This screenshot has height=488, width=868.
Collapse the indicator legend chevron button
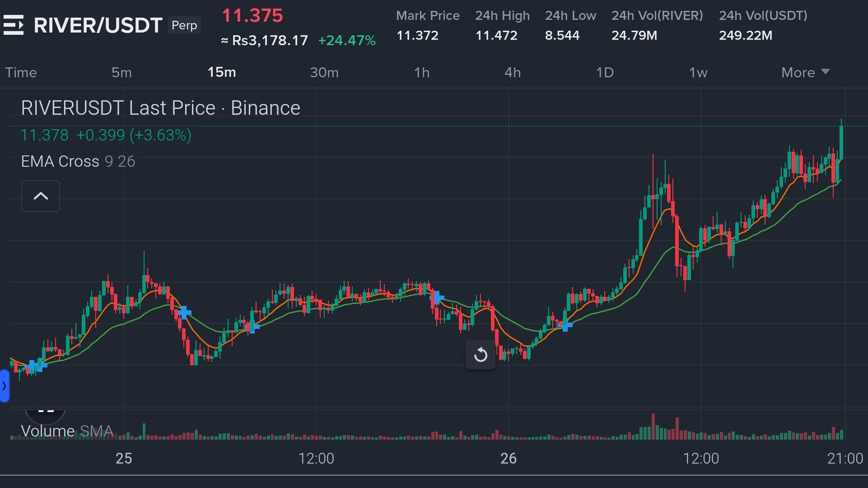[x=41, y=196]
